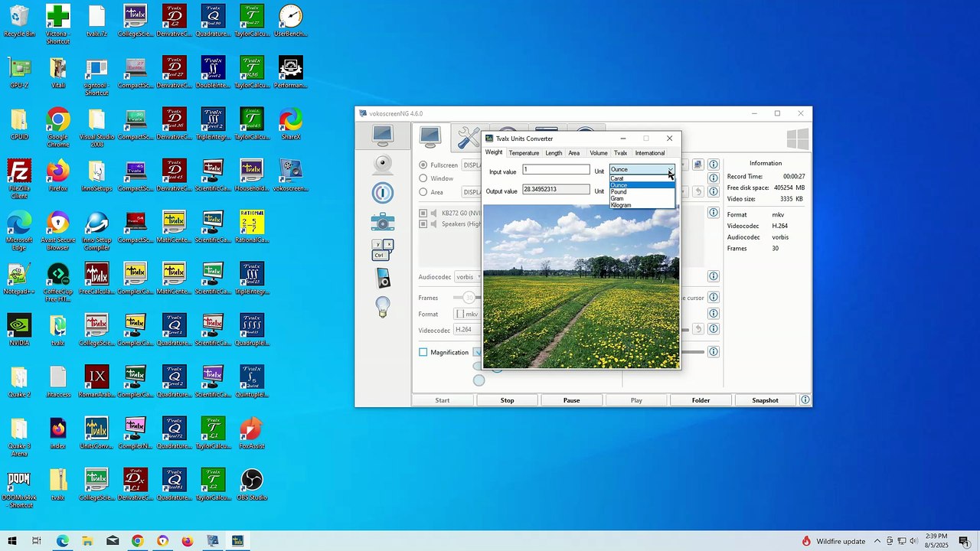Click into the Input value field
The height and width of the screenshot is (551, 980).
coord(557,170)
